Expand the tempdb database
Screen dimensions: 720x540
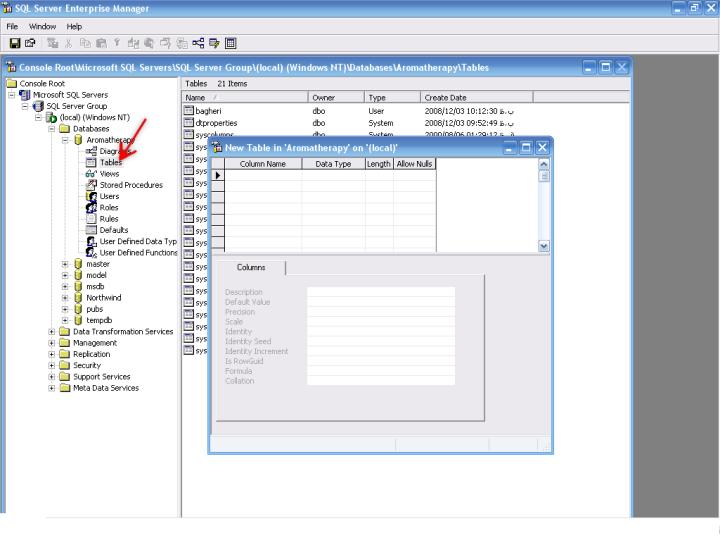65,321
